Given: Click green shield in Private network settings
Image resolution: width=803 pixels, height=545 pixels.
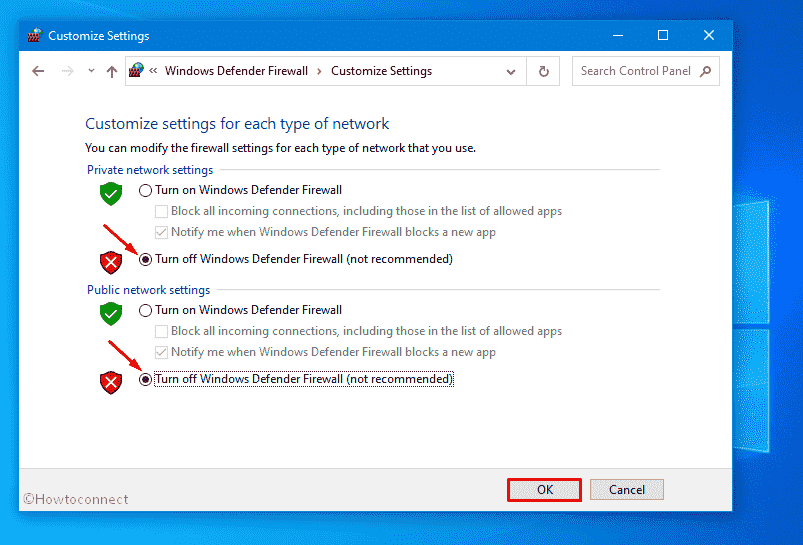Looking at the screenshot, I should point(111,194).
